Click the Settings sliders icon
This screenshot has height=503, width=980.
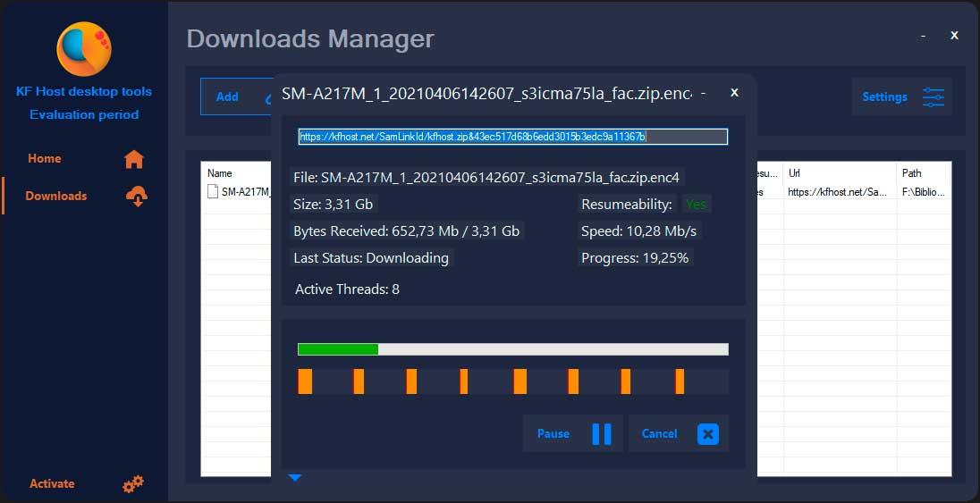click(x=934, y=96)
